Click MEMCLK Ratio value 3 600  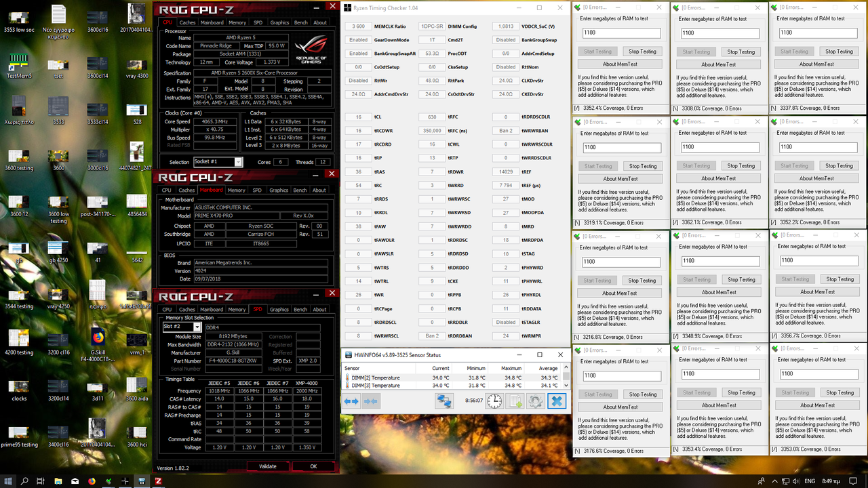358,26
